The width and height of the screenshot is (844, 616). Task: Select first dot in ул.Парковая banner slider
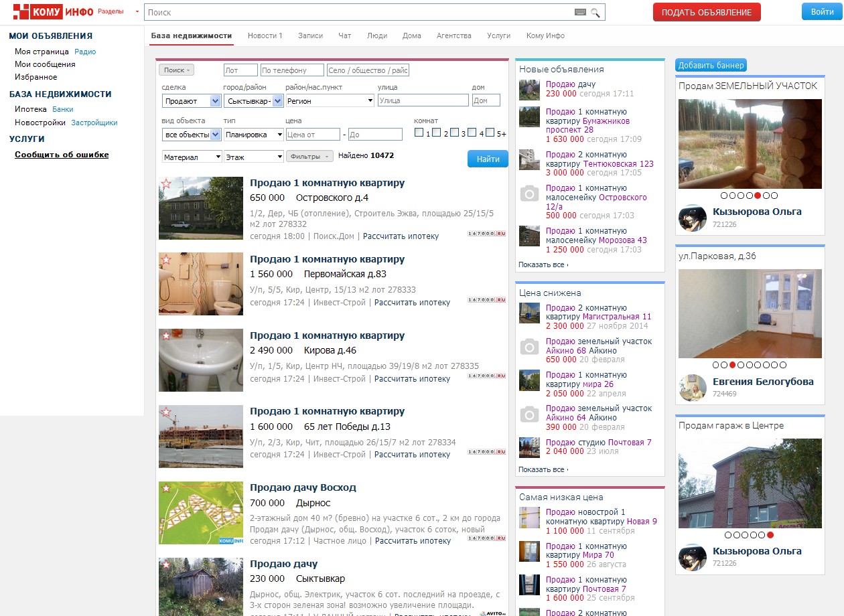pos(715,365)
